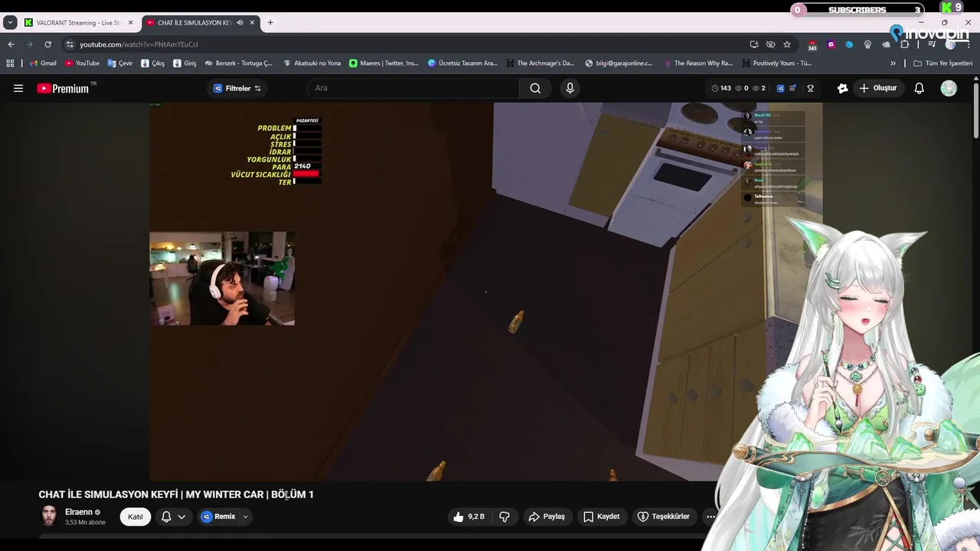The image size is (980, 551).
Task: Click the Remix button
Action: point(218,517)
